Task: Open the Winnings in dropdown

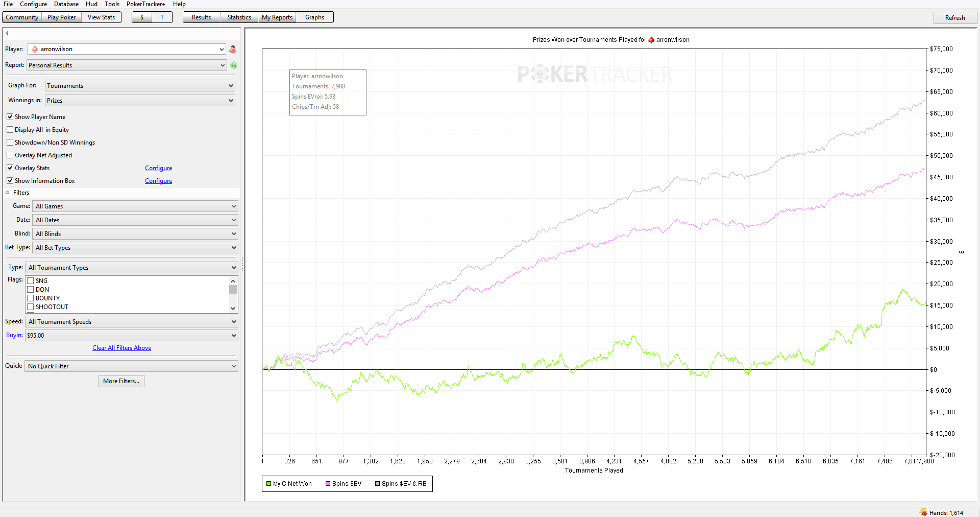Action: [x=140, y=101]
